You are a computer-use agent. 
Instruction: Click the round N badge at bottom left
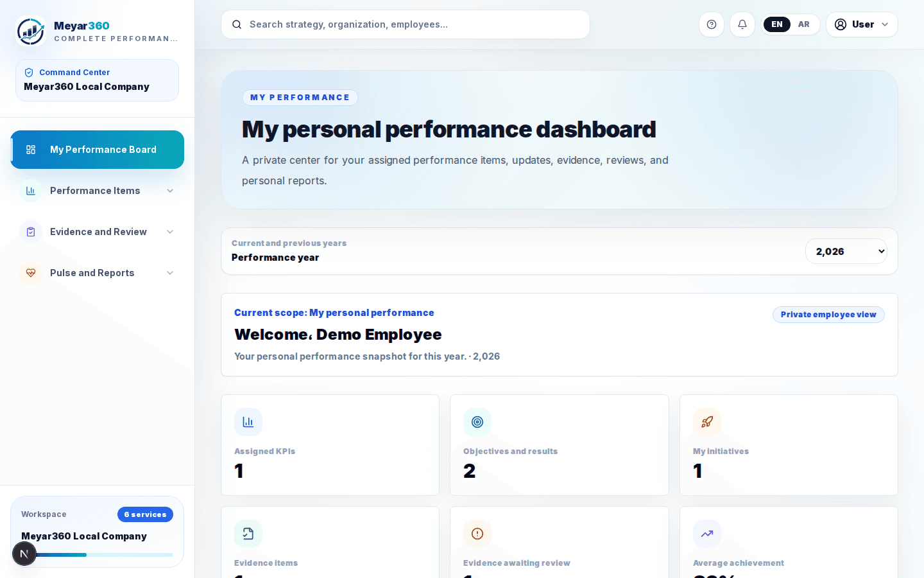tap(24, 554)
